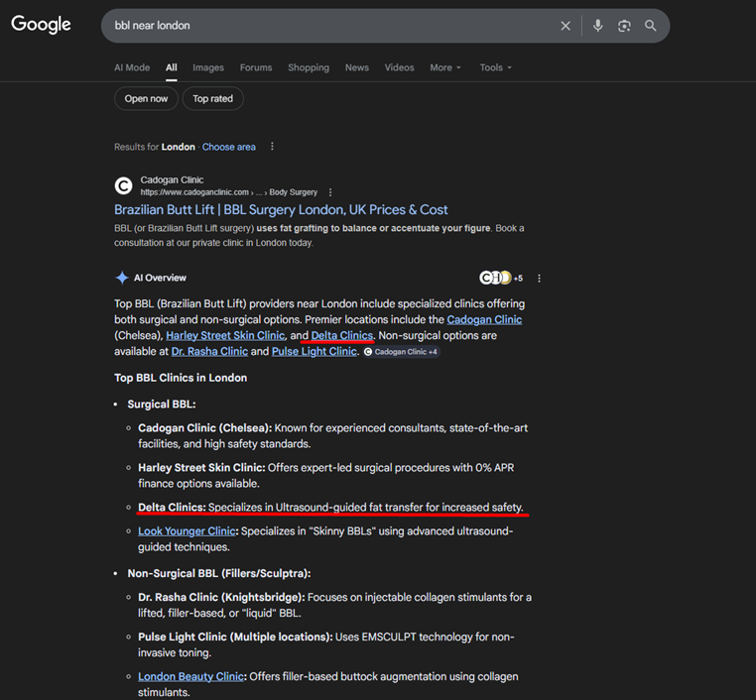756x700 pixels.
Task: Expand the More dropdown menu
Action: pyautogui.click(x=445, y=67)
